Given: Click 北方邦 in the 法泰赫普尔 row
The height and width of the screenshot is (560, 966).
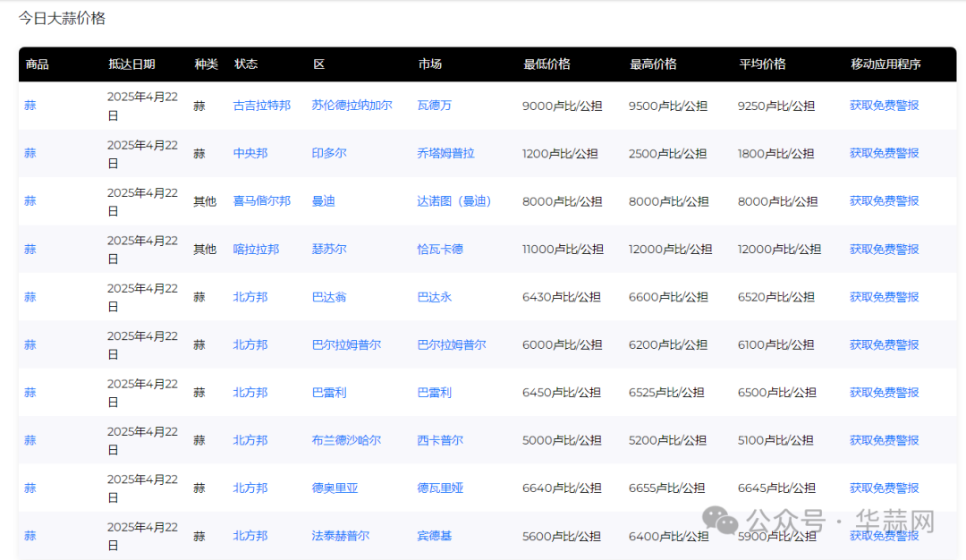Looking at the screenshot, I should 250,536.
